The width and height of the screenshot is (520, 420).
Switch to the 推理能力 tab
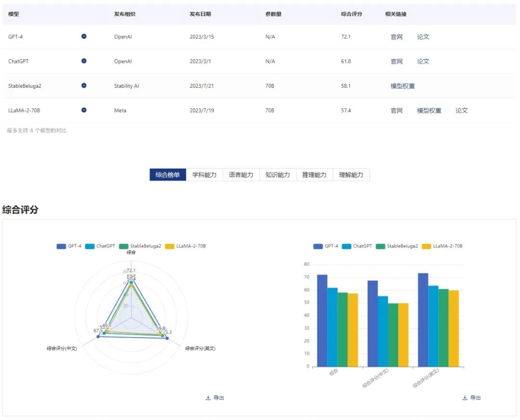click(x=314, y=175)
